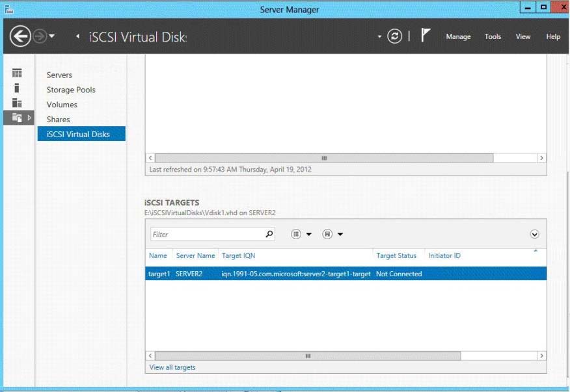The width and height of the screenshot is (570, 392).
Task: Open navigation history dropdown beside forward arrow
Action: point(52,36)
